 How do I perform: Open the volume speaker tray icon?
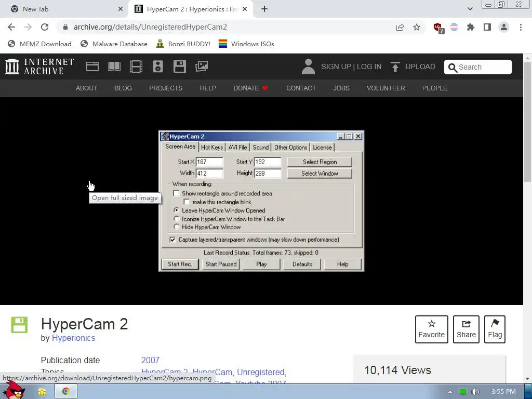click(475, 392)
